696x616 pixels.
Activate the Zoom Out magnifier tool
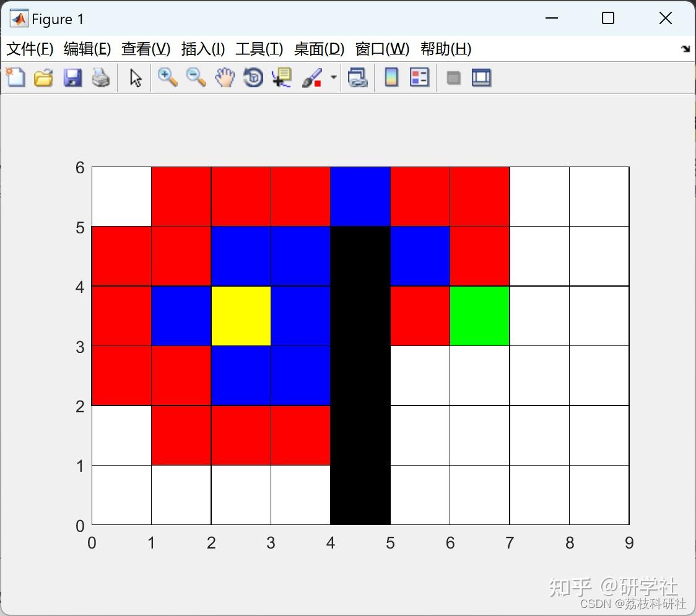[x=196, y=77]
